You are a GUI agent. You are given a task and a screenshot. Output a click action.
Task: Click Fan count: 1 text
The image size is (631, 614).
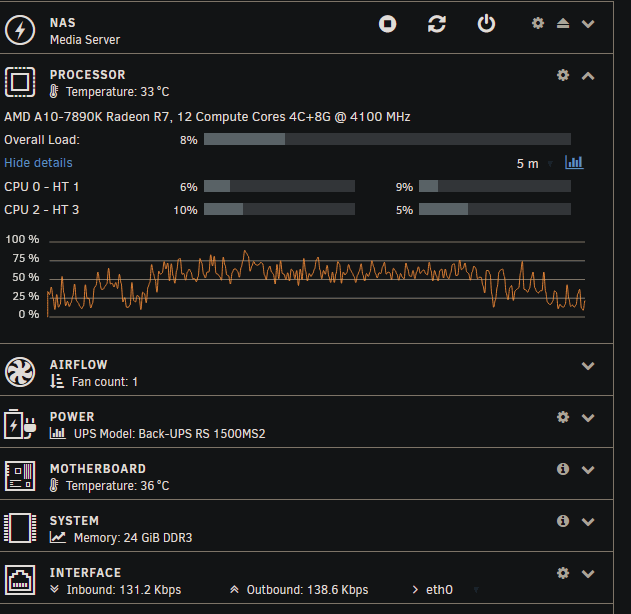(105, 382)
